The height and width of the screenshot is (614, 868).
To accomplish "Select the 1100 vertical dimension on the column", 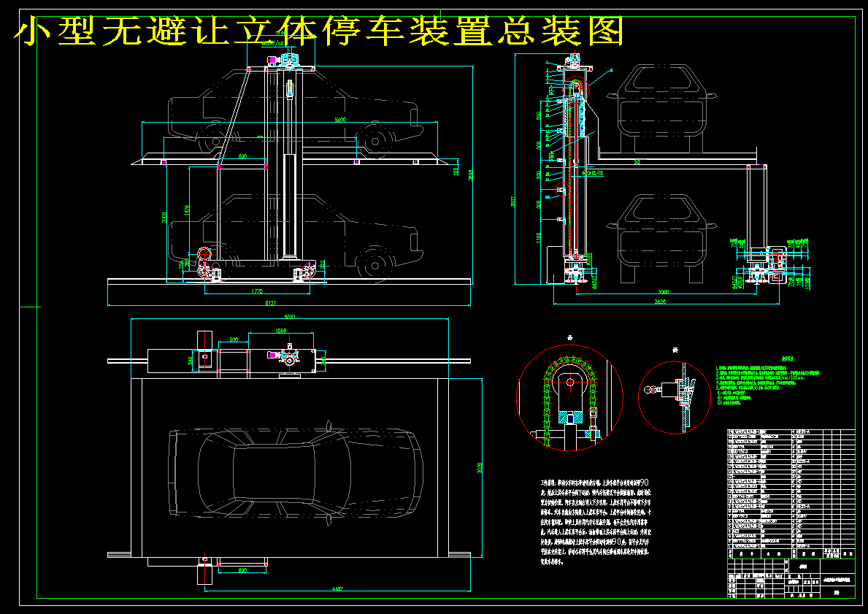I will [539, 237].
